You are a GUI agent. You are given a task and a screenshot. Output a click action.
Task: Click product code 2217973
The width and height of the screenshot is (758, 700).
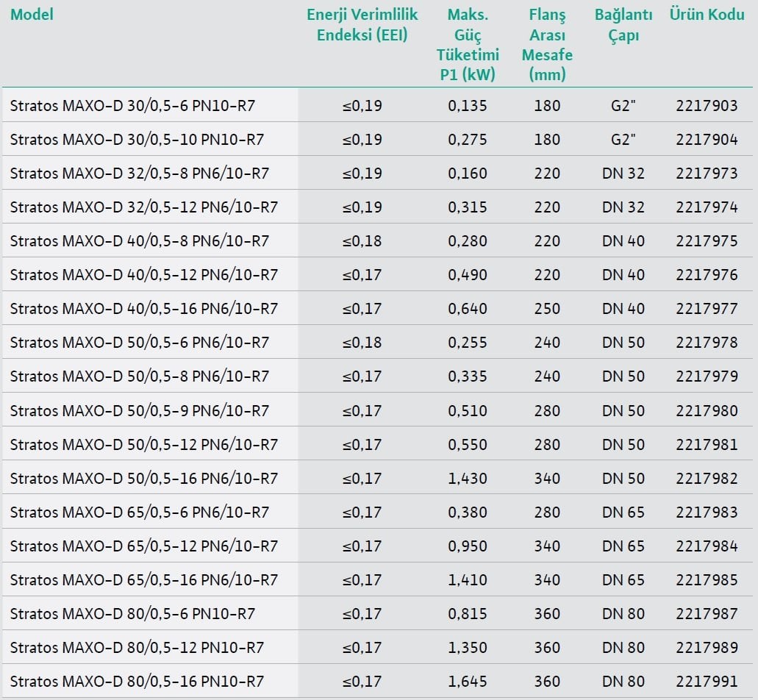click(707, 173)
